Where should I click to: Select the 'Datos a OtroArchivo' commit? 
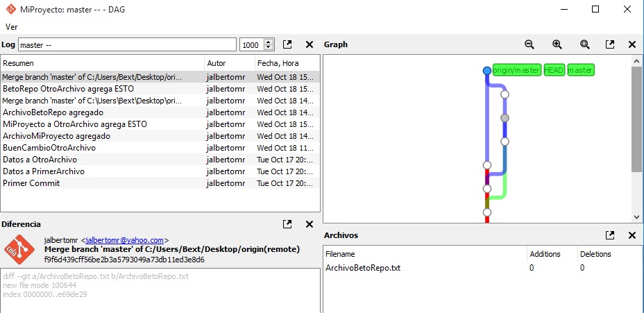(x=160, y=160)
